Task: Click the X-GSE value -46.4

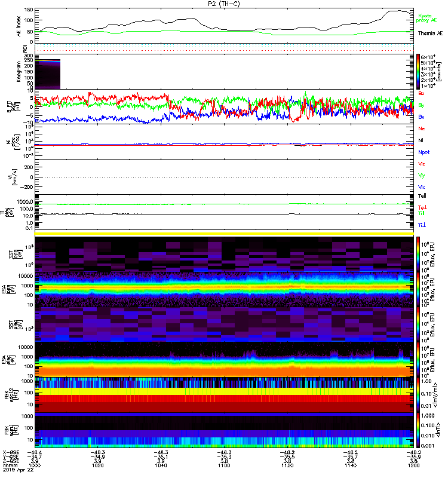Action: click(x=35, y=452)
